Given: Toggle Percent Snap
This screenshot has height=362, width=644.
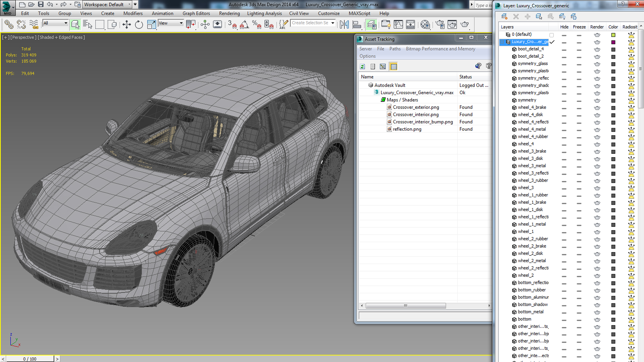Looking at the screenshot, I should pos(257,24).
